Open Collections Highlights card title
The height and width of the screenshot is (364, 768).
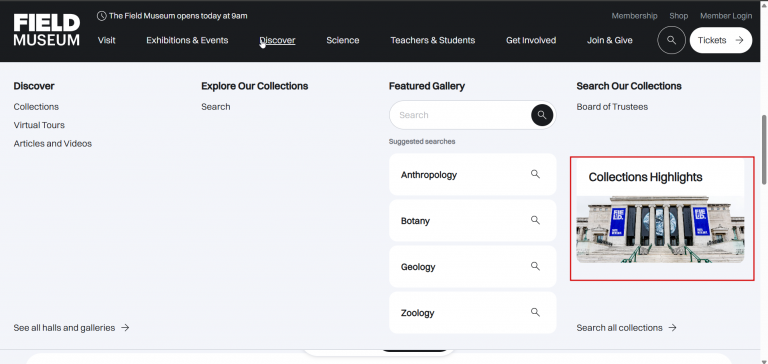[645, 177]
